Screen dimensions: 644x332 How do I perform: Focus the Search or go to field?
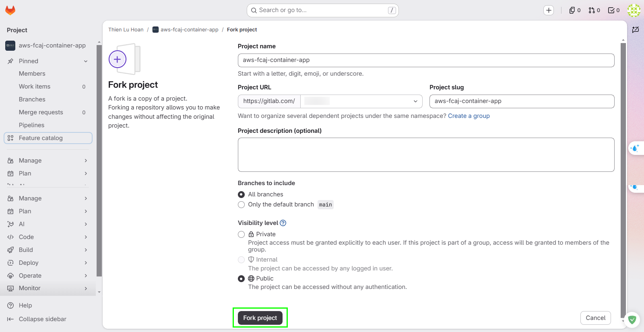pyautogui.click(x=322, y=10)
